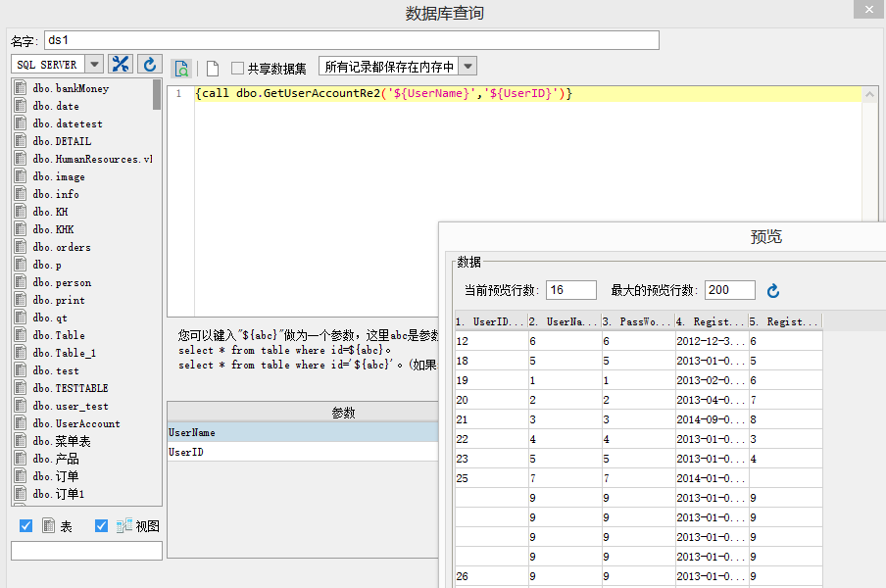Screen dimensions: 886x588
Task: Click in the SQL editor on the call statement
Action: [383, 93]
